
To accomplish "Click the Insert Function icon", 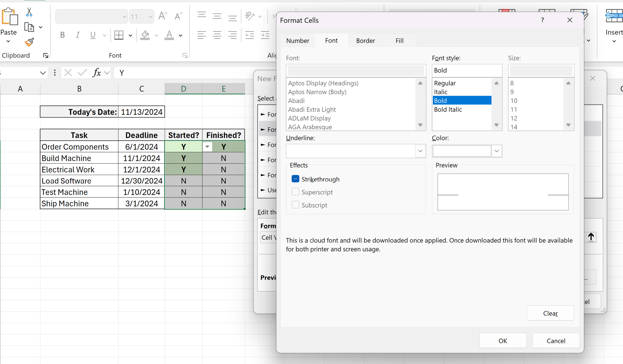I will pyautogui.click(x=97, y=72).
